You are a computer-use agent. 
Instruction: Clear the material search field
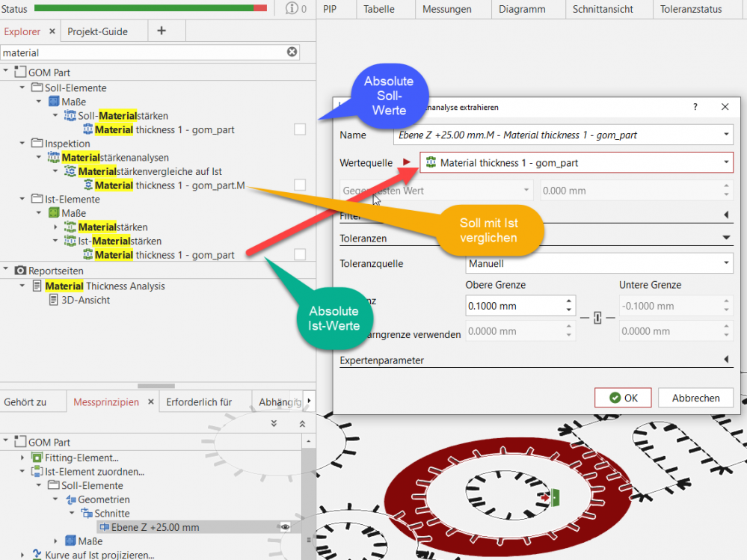coord(292,52)
